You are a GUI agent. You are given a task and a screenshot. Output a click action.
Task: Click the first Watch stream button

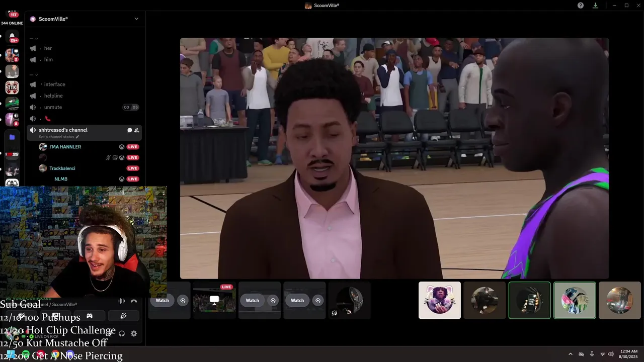tap(162, 301)
